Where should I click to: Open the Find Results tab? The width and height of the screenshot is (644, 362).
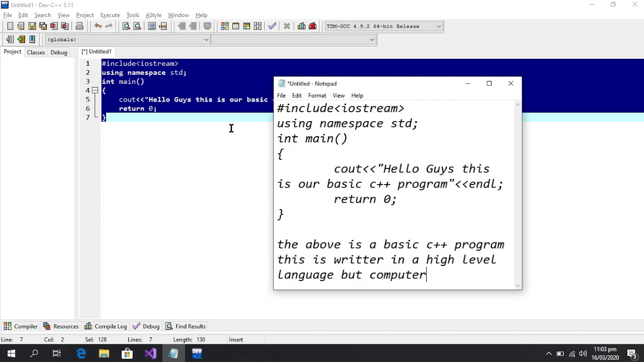(186, 326)
